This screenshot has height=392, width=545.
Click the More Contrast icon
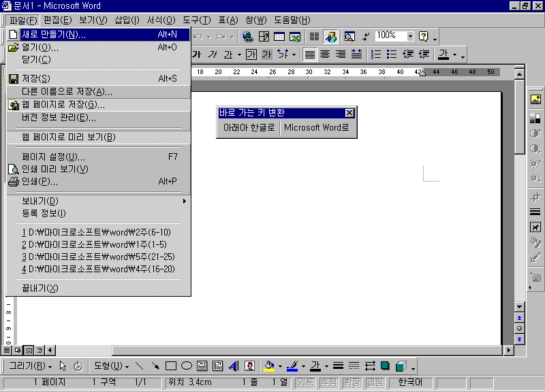(535, 133)
